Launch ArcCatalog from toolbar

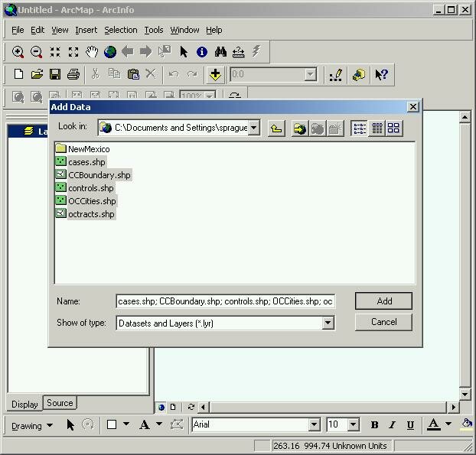(x=359, y=75)
